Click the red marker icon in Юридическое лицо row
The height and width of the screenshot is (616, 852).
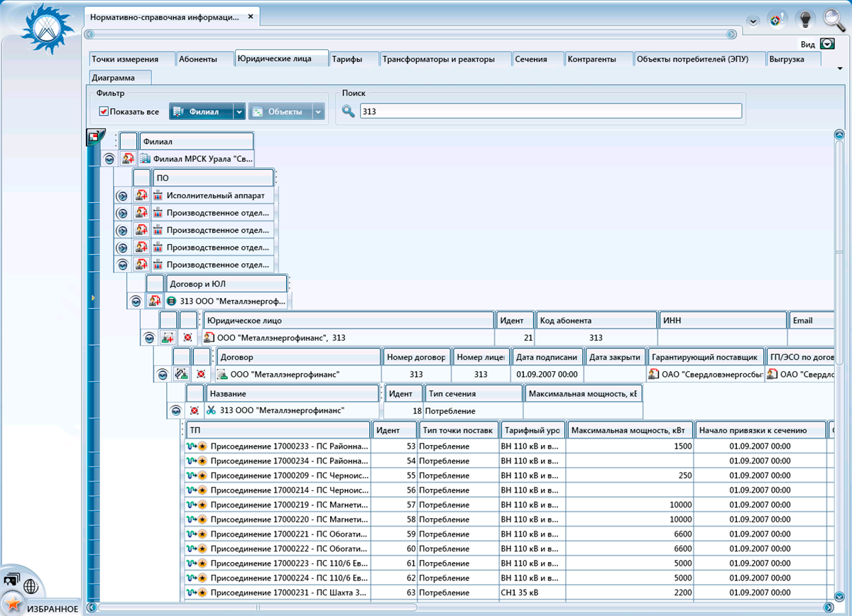coord(187,339)
